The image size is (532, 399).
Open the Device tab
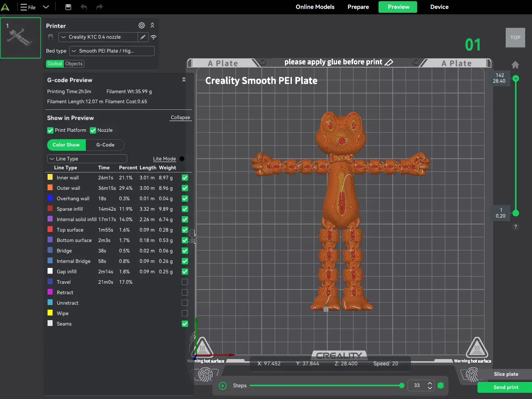[440, 7]
